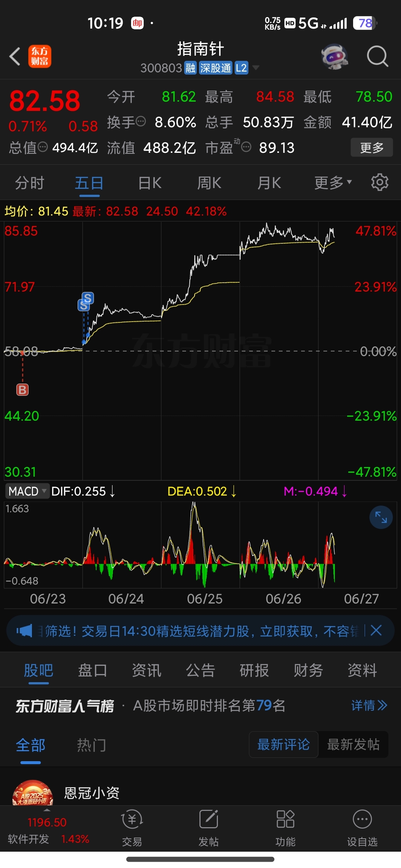Open the 研报 tab

coord(254,670)
